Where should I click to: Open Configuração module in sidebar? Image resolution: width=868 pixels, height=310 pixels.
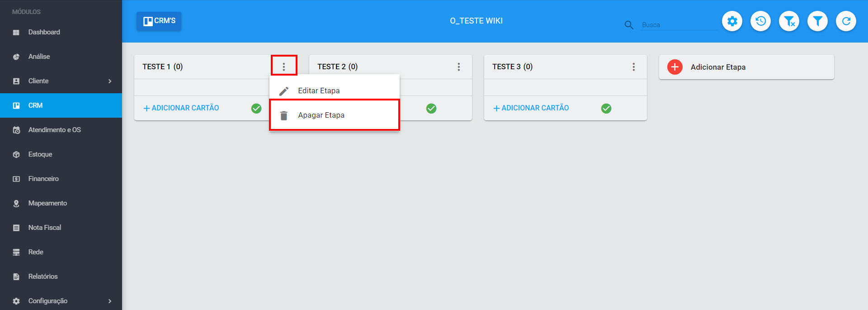(x=61, y=300)
